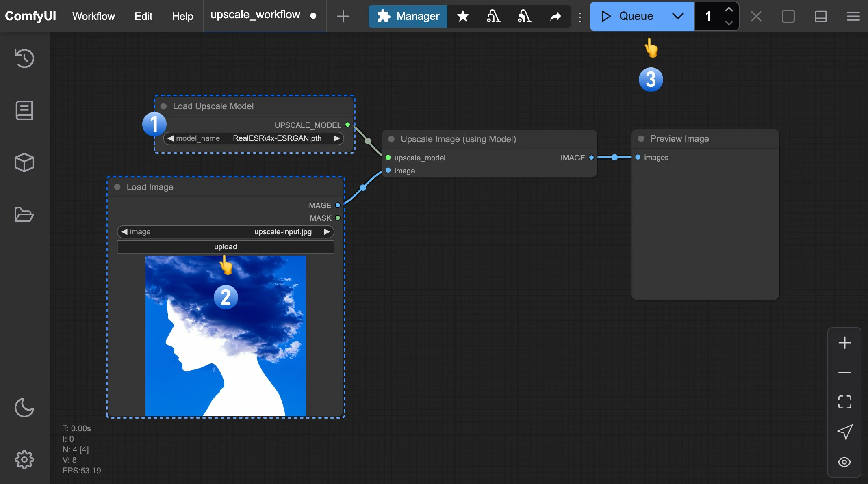Toggle link visibility with the eye icon
Viewport: 868px width, 484px height.
click(x=844, y=462)
